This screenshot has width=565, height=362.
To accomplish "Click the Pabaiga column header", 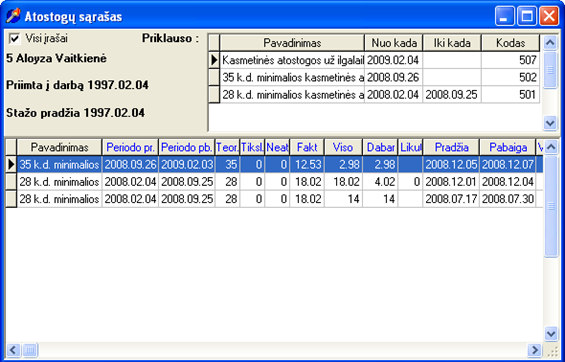I will pos(508,147).
